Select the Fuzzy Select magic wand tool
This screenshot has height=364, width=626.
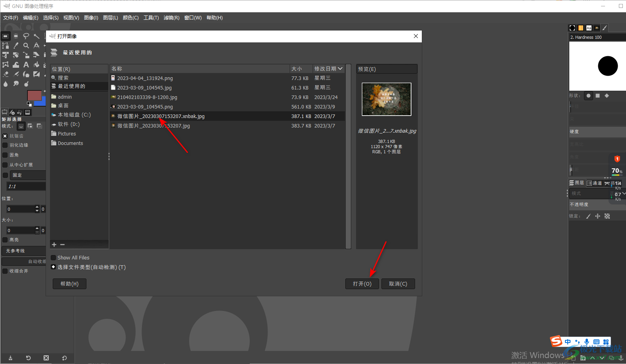coord(36,36)
